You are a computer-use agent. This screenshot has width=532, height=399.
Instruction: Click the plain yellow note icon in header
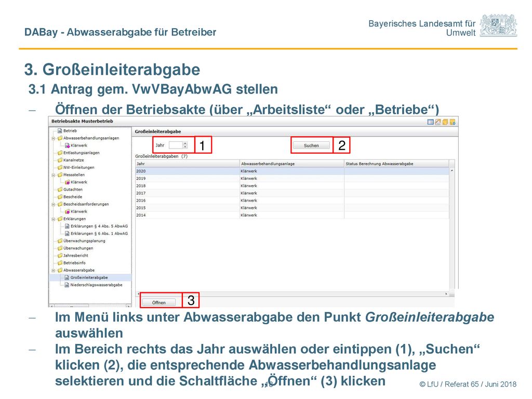445,122
